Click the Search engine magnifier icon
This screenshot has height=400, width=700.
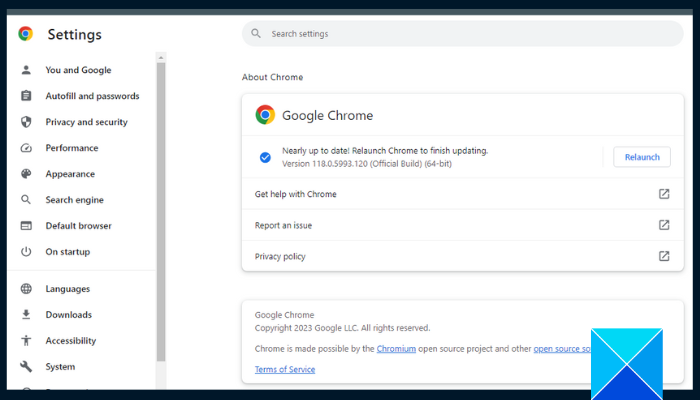26,200
